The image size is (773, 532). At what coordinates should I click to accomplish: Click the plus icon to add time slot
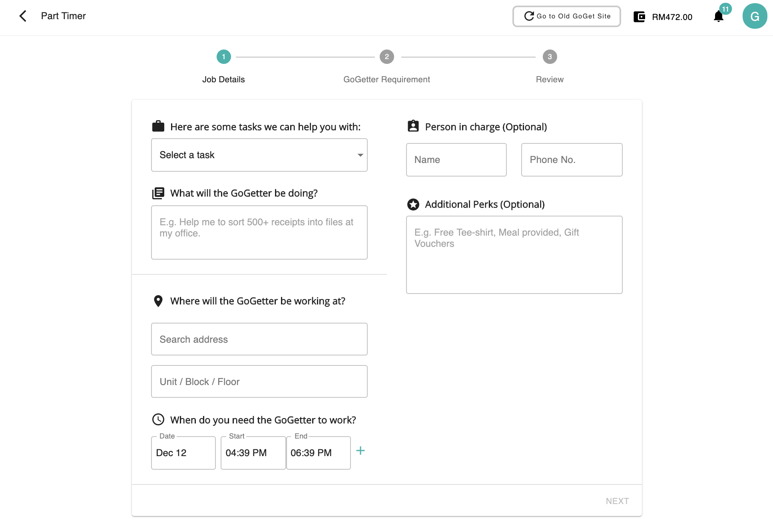pos(360,451)
